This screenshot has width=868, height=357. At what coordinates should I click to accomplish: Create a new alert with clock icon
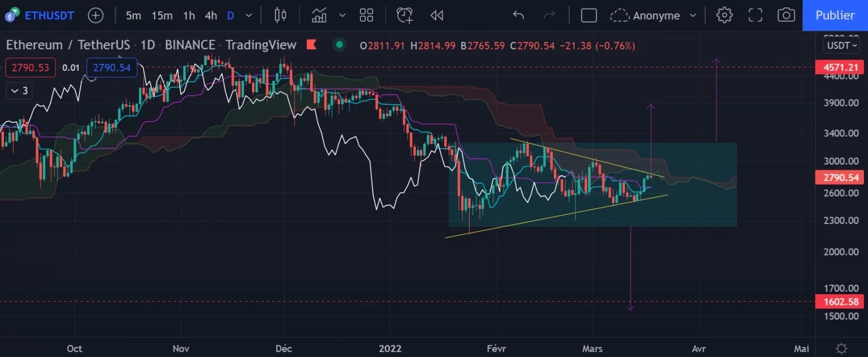(405, 15)
